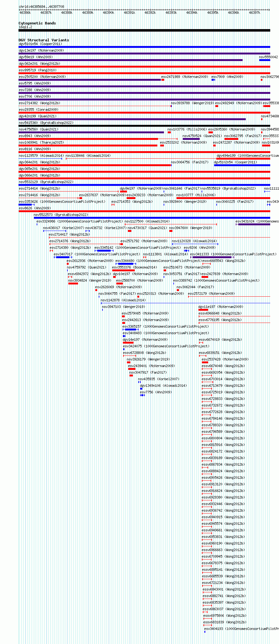Click the esv8626 (Ahn2009) label

click(35, 208)
